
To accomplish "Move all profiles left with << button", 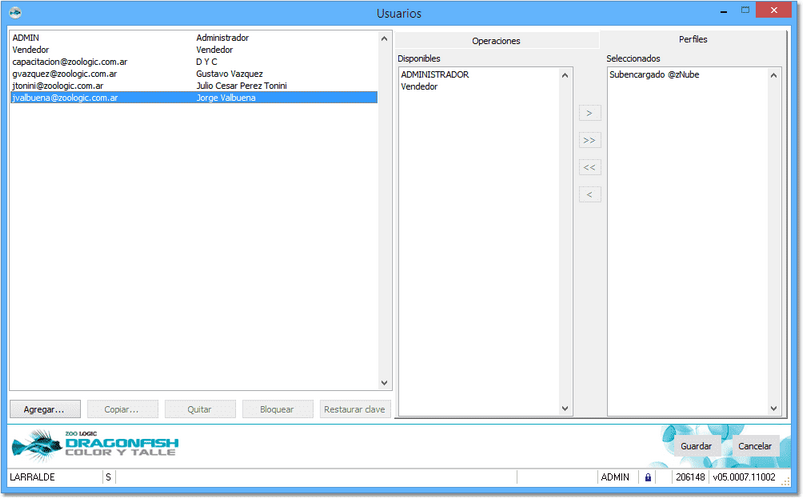I will [589, 167].
